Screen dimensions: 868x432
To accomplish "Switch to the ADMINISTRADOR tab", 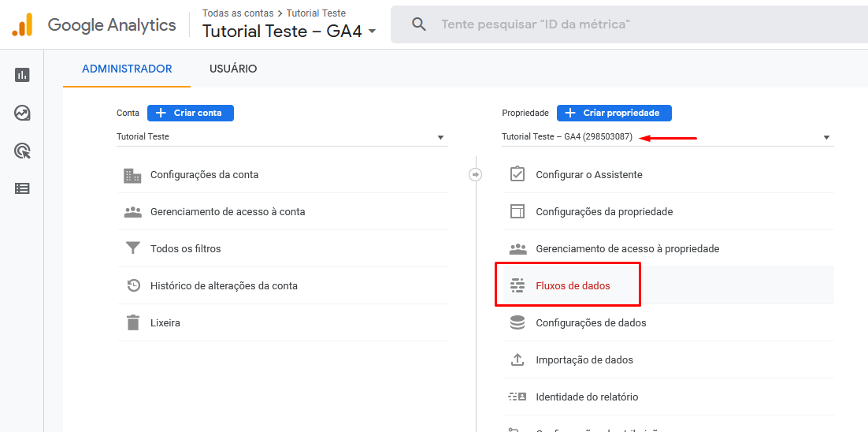I will point(127,69).
